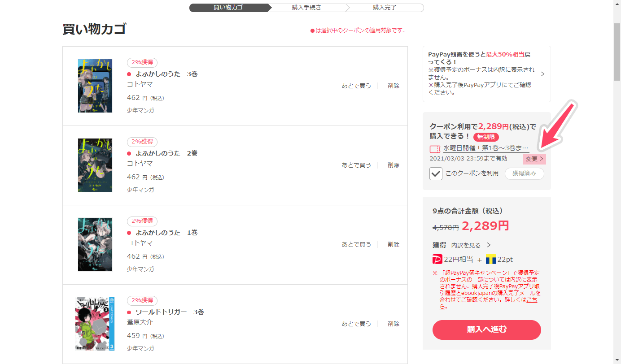
Task: Expand the PayPay残高 promotion chevron
Action: click(542, 74)
